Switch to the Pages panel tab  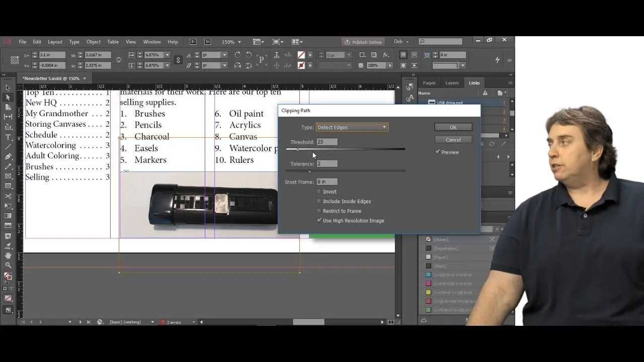point(429,83)
